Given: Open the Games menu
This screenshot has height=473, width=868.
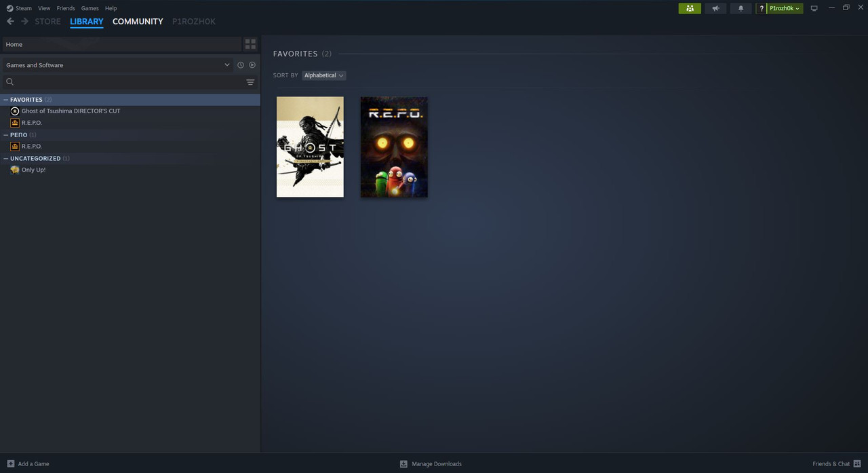Looking at the screenshot, I should 90,8.
